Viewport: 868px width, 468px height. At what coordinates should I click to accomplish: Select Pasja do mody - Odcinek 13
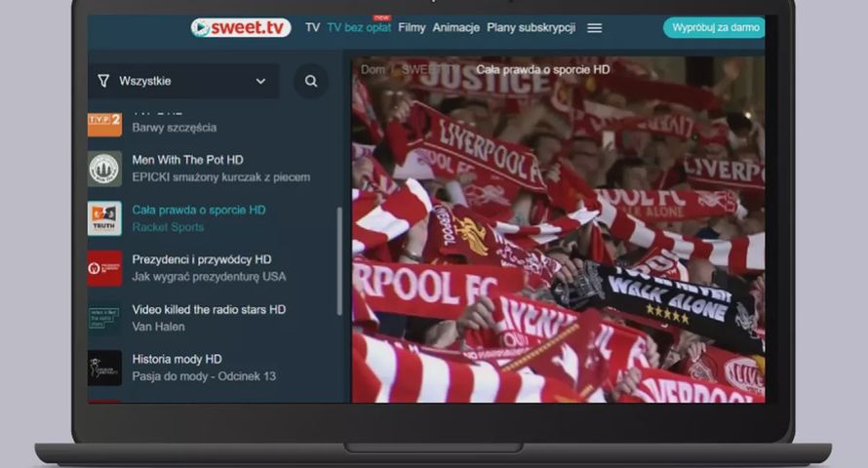click(204, 376)
